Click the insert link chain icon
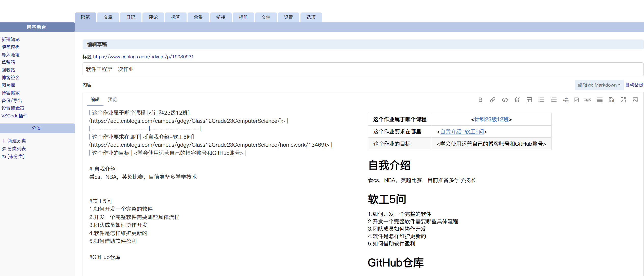The width and height of the screenshot is (644, 276). pyautogui.click(x=492, y=100)
